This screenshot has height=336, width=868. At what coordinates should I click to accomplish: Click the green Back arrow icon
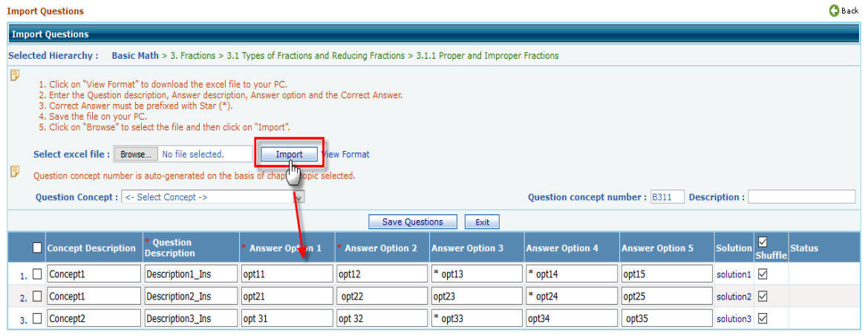833,11
